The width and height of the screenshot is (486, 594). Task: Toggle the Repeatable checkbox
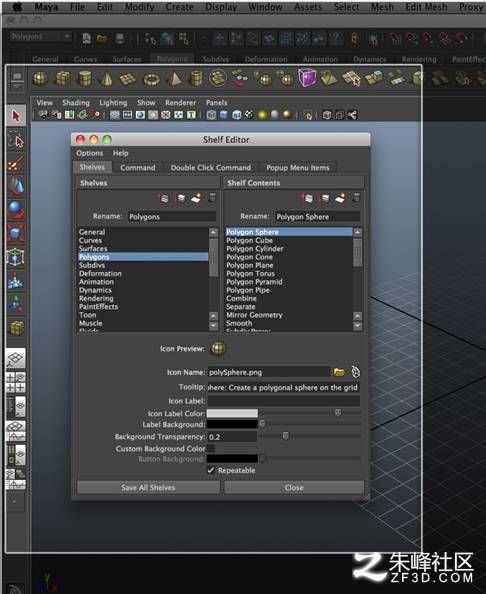[x=211, y=470]
